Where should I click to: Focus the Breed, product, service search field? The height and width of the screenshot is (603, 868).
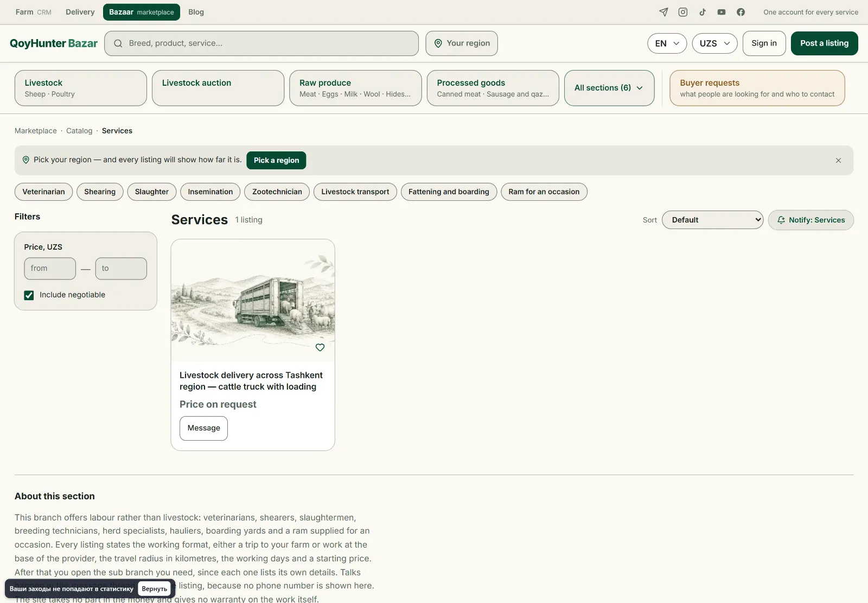coord(261,43)
